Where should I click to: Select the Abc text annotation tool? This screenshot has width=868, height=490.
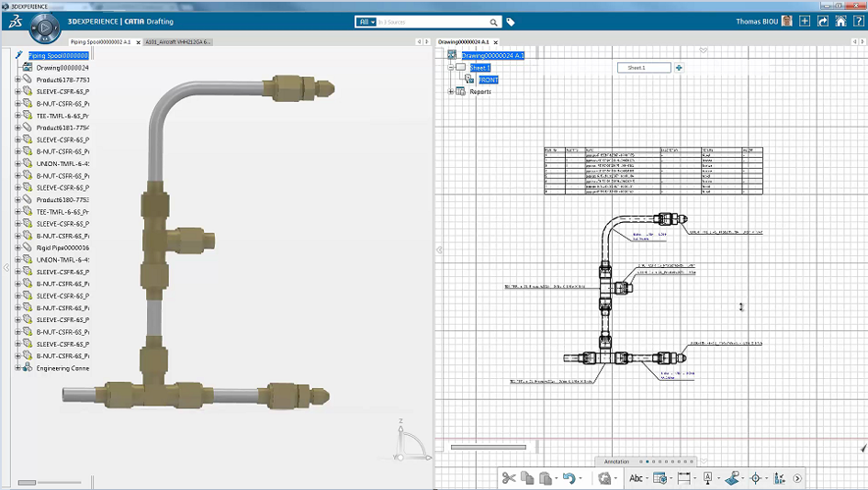636,478
